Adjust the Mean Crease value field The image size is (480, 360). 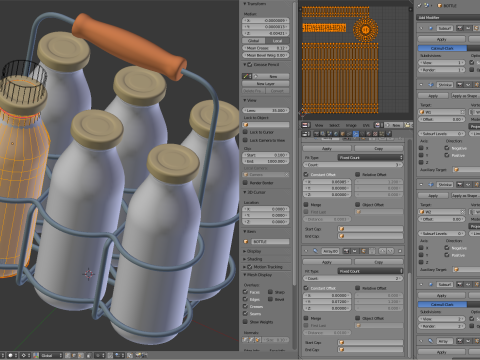(266, 48)
